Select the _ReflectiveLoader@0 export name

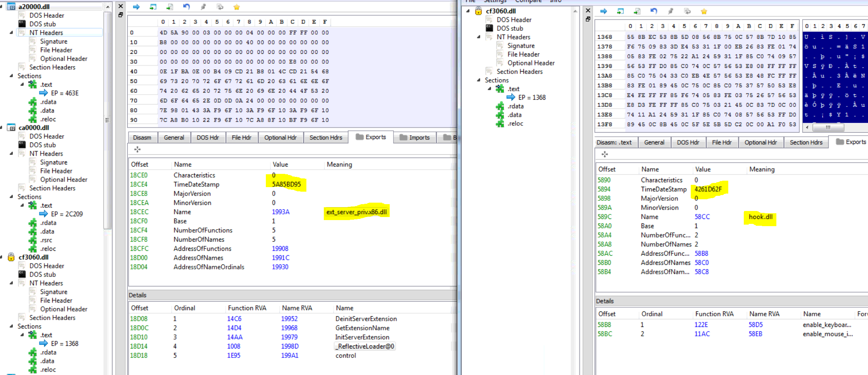[x=365, y=346]
